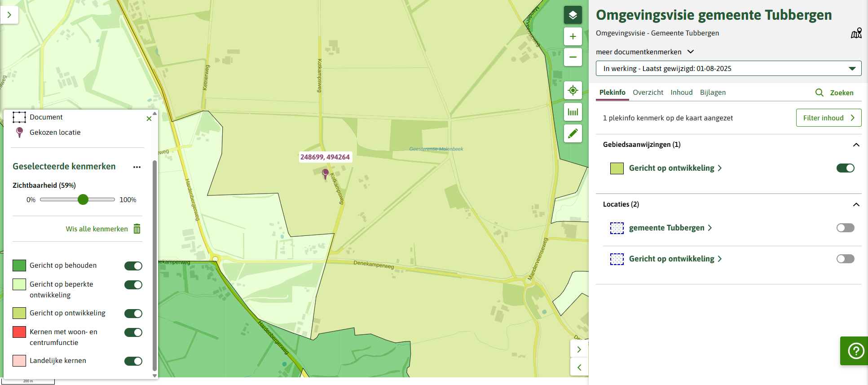Expand meer documentkenmerken
Image resolution: width=868 pixels, height=385 pixels.
645,52
